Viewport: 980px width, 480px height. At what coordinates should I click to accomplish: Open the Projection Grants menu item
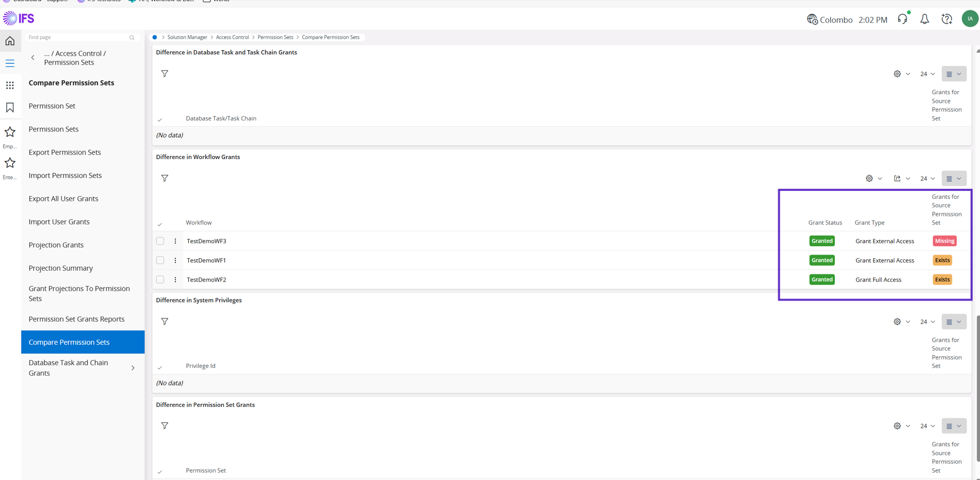pyautogui.click(x=56, y=244)
